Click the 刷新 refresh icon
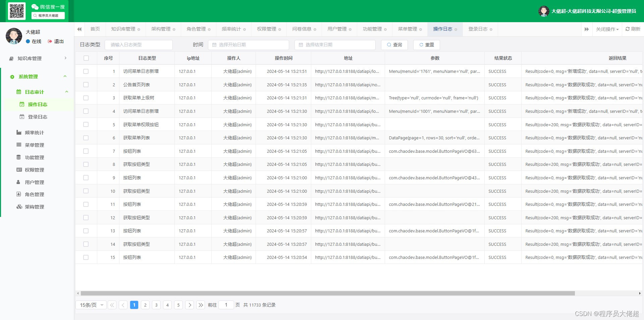The height and width of the screenshot is (320, 644). [x=628, y=29]
